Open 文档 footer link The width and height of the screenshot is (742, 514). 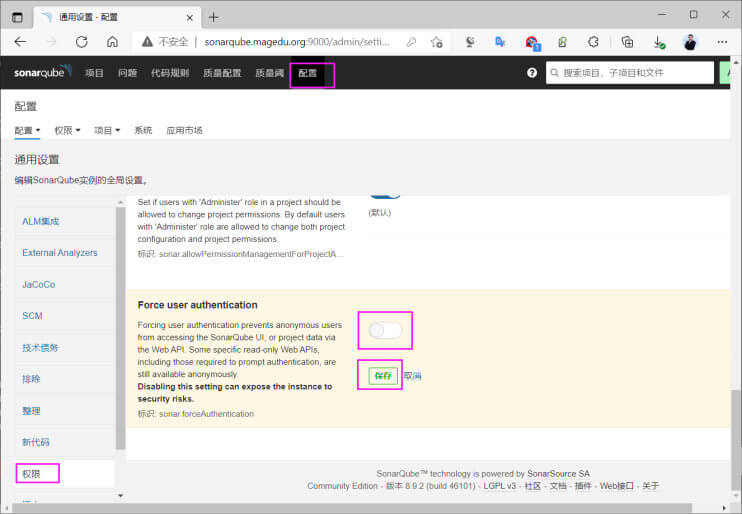click(x=558, y=486)
